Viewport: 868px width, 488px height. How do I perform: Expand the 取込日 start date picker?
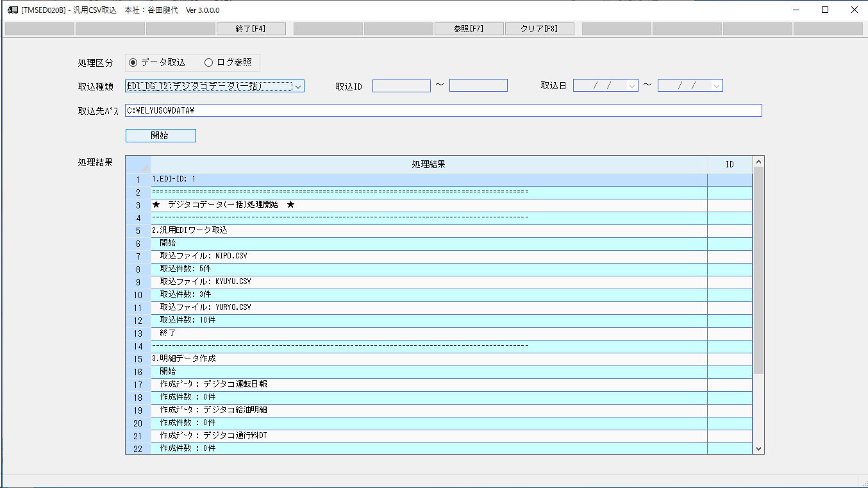pyautogui.click(x=632, y=86)
